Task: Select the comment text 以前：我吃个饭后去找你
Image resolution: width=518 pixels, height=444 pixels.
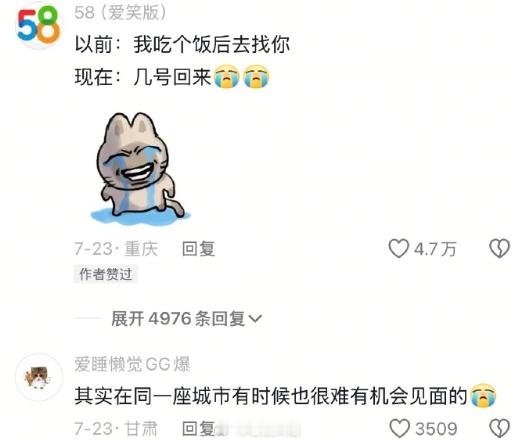Action: tap(182, 45)
